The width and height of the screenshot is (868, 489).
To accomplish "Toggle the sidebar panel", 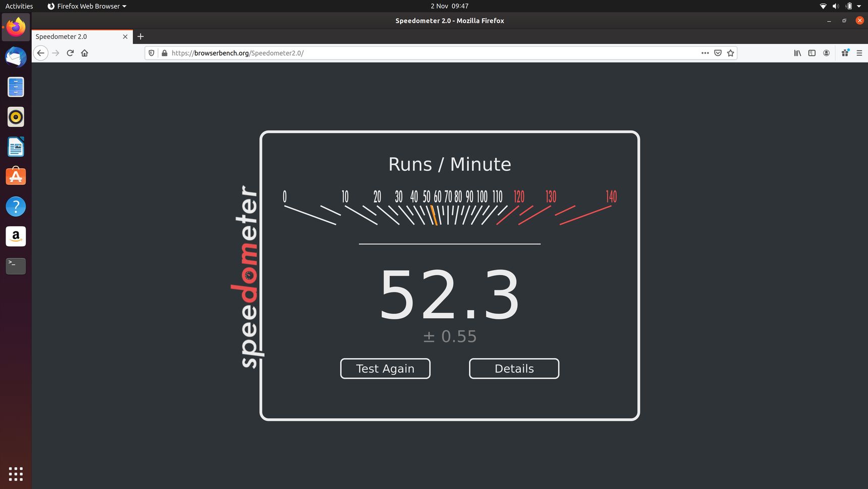I will pyautogui.click(x=812, y=53).
